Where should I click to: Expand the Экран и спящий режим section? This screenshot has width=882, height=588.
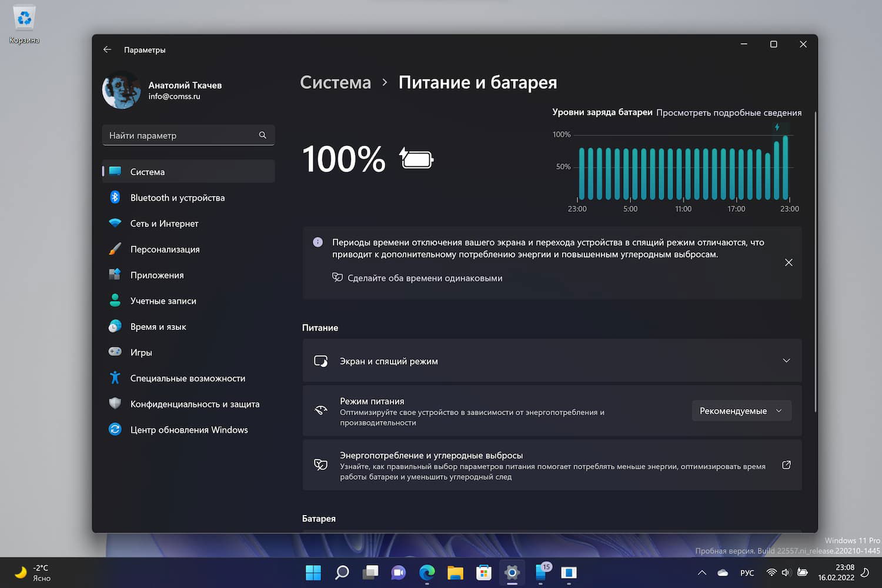click(x=552, y=360)
